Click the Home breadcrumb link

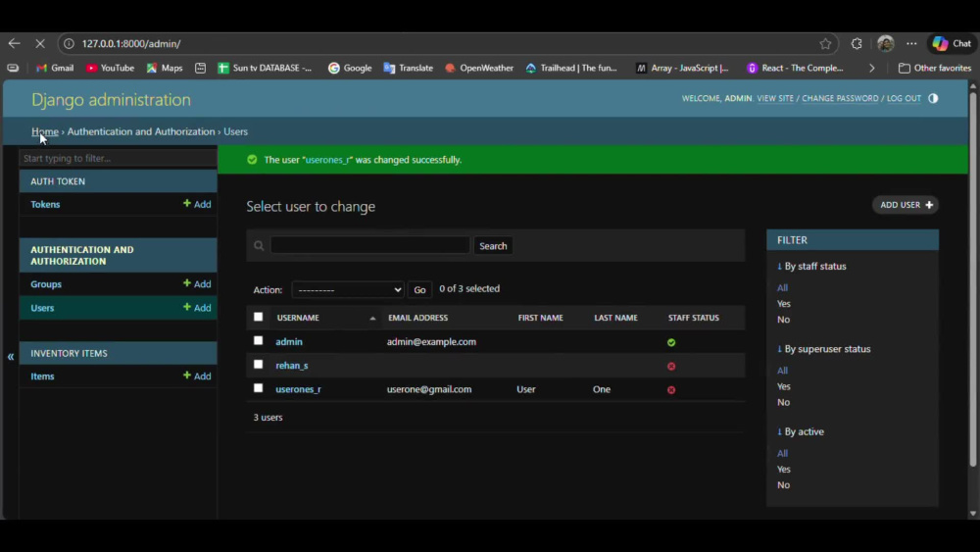[x=45, y=131]
